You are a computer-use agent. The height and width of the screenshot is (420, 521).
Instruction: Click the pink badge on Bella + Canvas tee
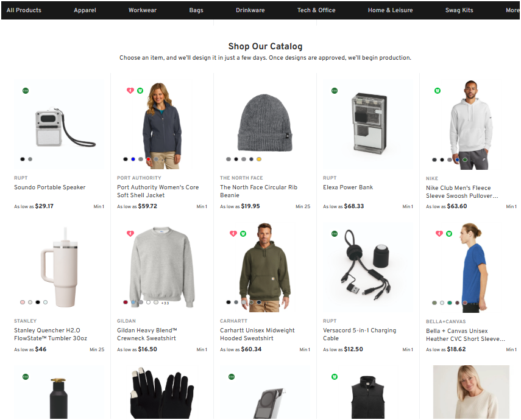click(x=439, y=234)
